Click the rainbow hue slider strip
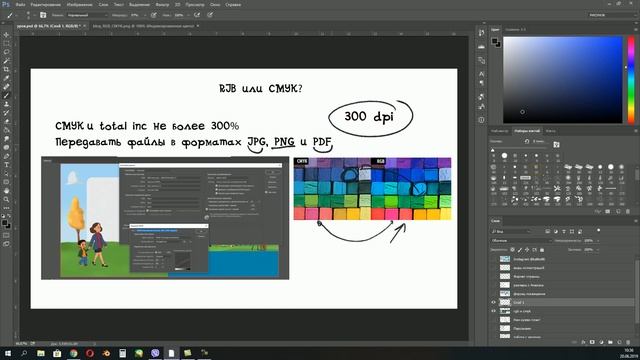 [631, 80]
